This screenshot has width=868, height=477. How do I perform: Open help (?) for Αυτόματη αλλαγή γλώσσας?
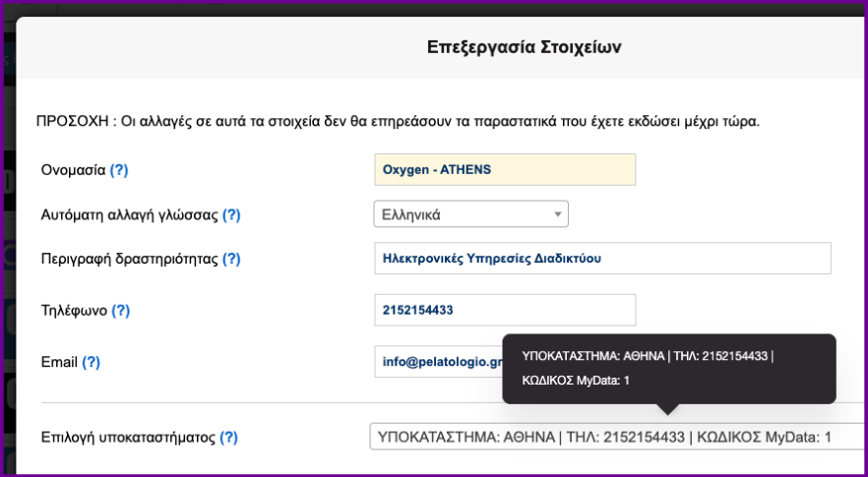pyautogui.click(x=231, y=214)
